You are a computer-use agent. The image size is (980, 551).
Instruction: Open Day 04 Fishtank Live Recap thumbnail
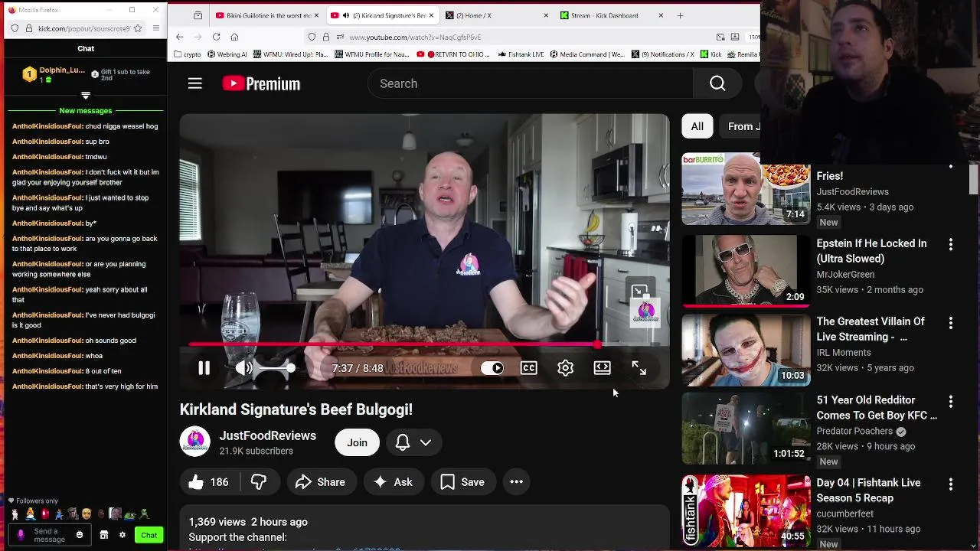746,510
